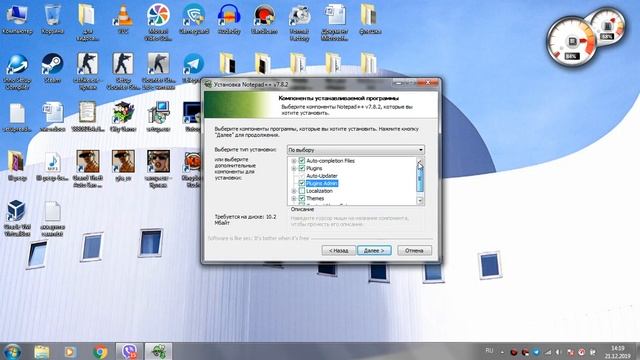Launch the Oracle VM VirtualBox shortcut
The width and height of the screenshot is (640, 360).
17,218
